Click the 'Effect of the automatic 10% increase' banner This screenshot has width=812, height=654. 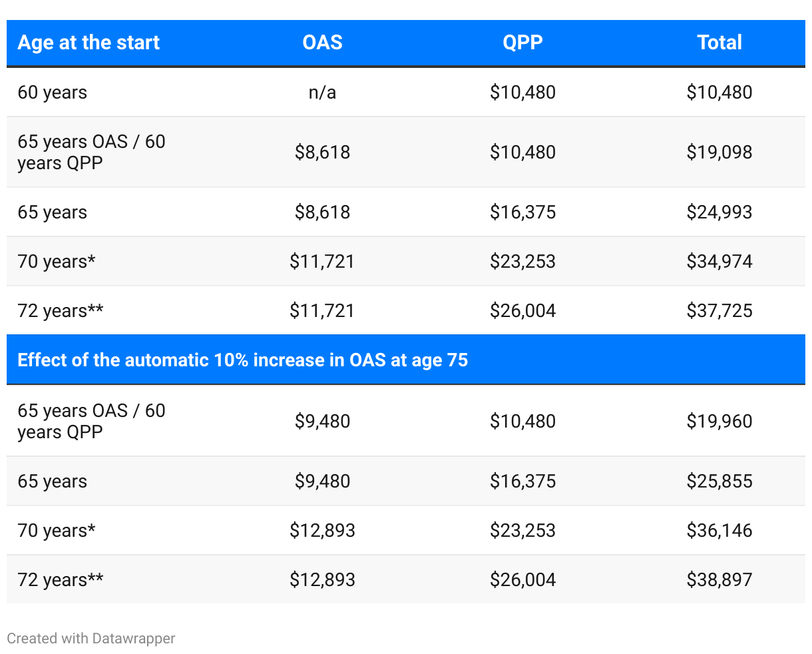click(x=243, y=360)
